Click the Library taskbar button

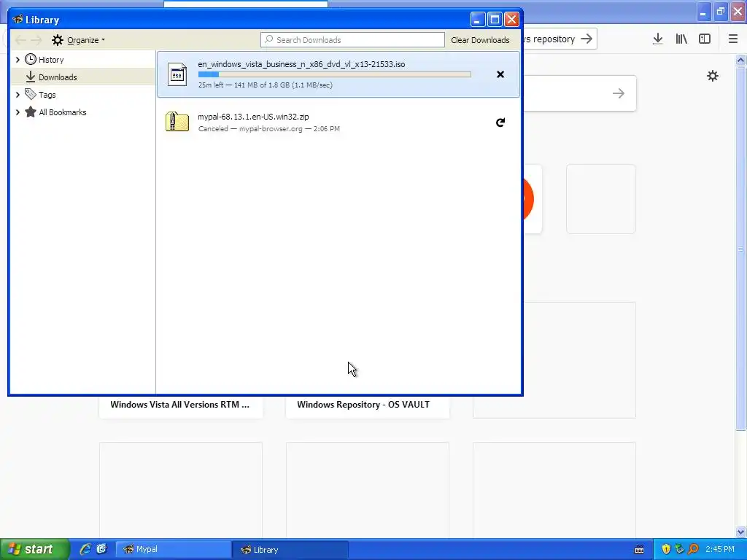coord(290,550)
